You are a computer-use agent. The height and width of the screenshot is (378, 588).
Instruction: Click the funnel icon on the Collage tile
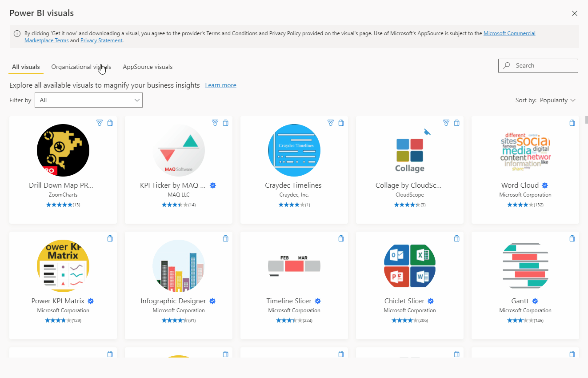pos(446,123)
